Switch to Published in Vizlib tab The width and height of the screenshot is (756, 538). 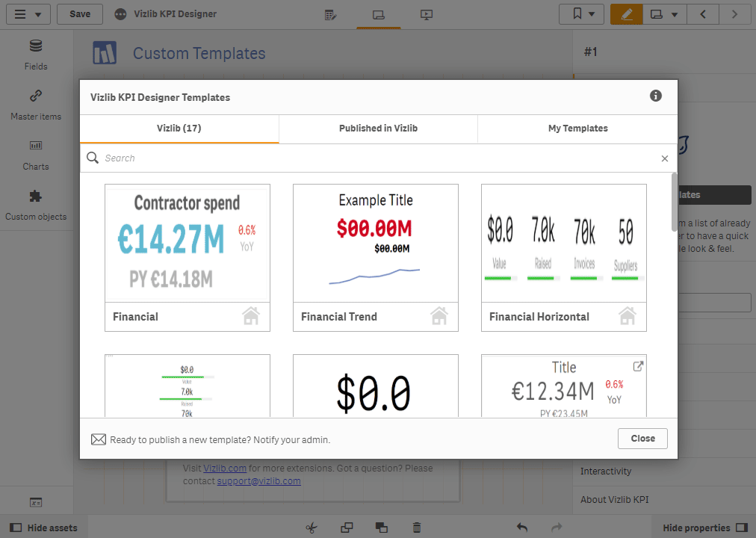point(379,129)
